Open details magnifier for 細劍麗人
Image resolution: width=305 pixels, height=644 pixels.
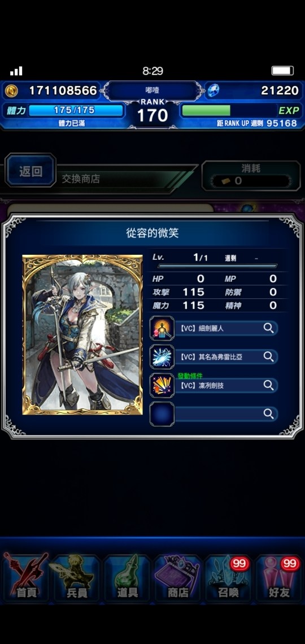[268, 328]
